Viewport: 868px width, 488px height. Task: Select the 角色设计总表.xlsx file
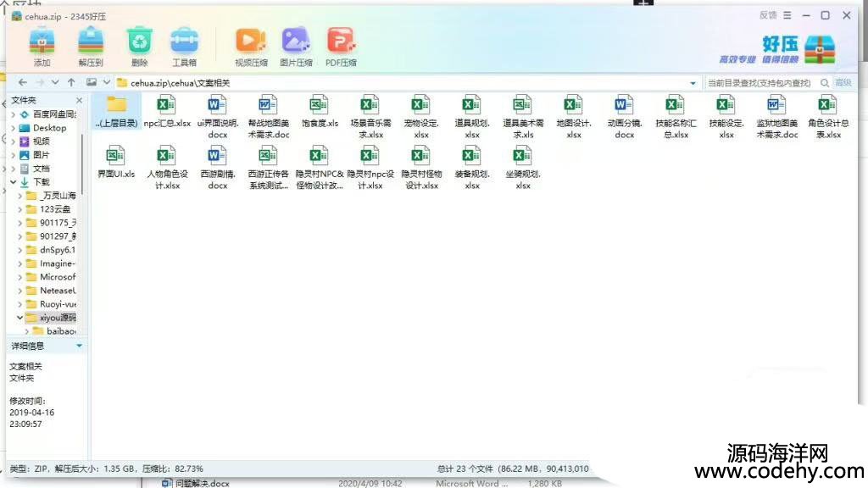(x=827, y=117)
